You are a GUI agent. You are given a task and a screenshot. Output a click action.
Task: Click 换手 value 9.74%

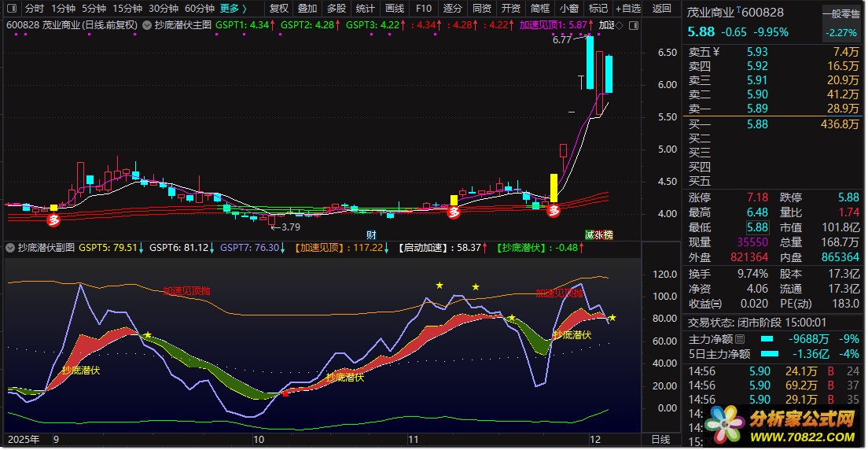tap(752, 274)
